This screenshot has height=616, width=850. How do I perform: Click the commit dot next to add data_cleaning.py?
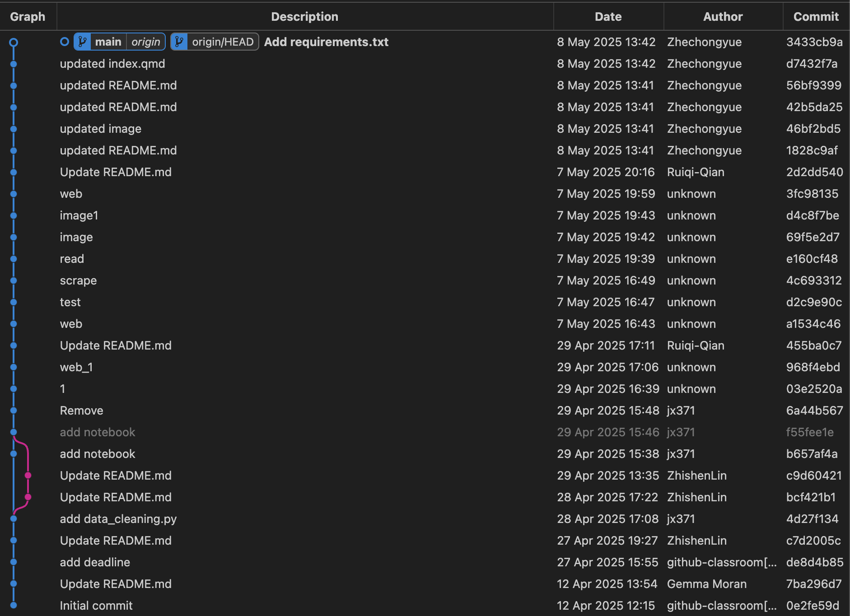(x=14, y=519)
